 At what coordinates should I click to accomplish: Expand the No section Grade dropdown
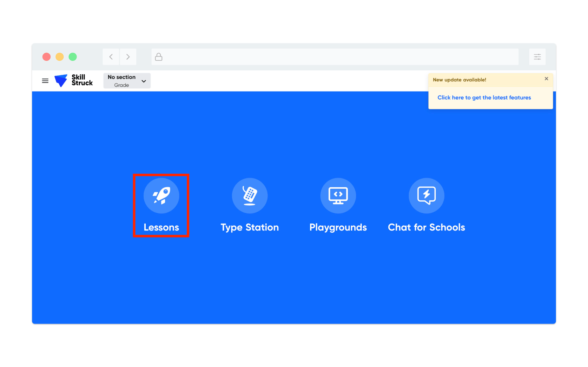click(x=127, y=81)
